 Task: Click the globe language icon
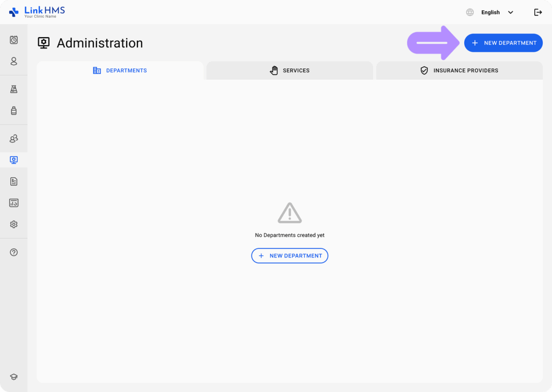pyautogui.click(x=470, y=12)
